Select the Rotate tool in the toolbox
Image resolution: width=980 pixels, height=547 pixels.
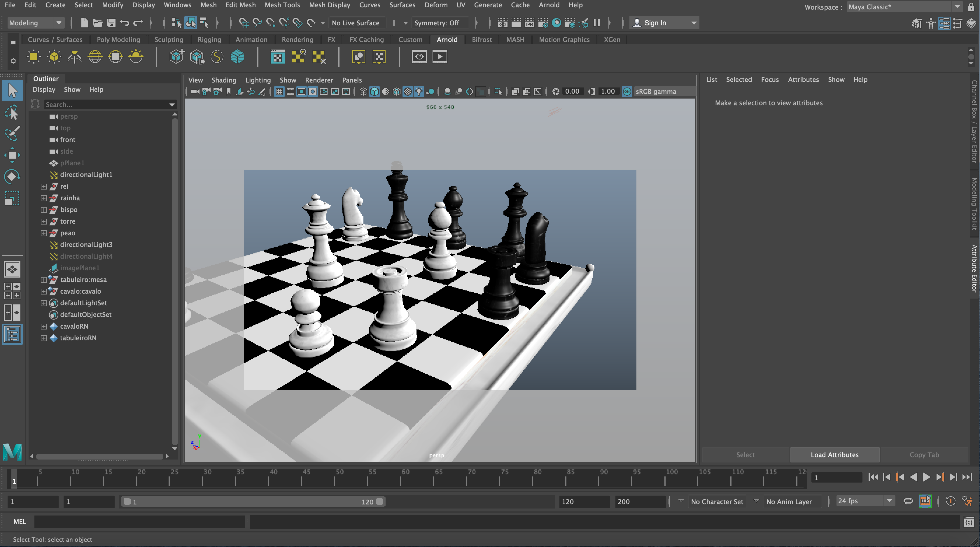(x=12, y=176)
